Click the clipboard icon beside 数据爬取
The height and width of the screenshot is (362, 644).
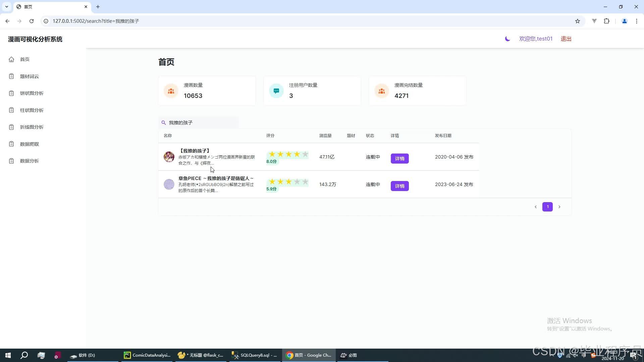click(11, 144)
